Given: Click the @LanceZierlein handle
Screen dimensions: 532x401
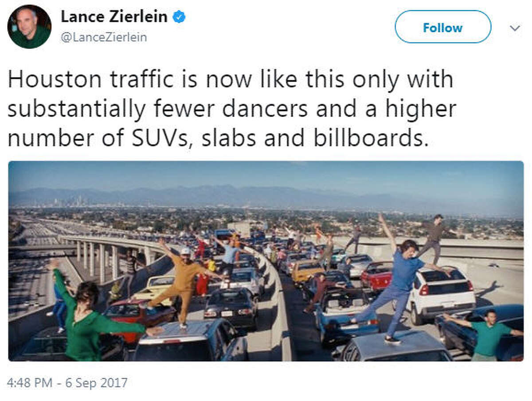Looking at the screenshot, I should click(x=104, y=38).
